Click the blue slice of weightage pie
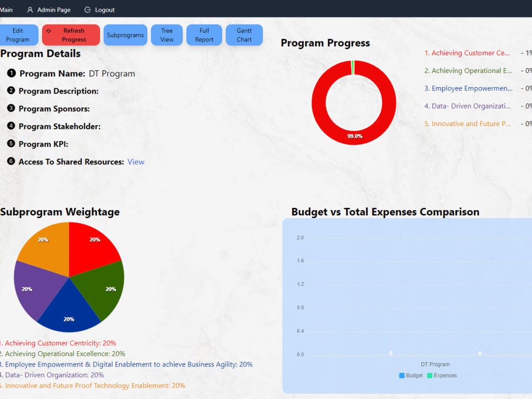The image size is (532, 399). tap(69, 309)
